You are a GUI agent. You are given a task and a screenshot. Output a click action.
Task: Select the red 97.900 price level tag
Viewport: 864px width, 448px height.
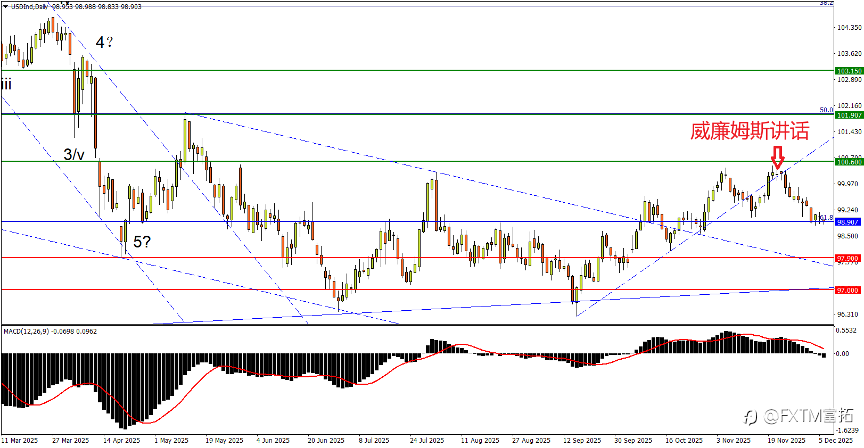tap(849, 258)
